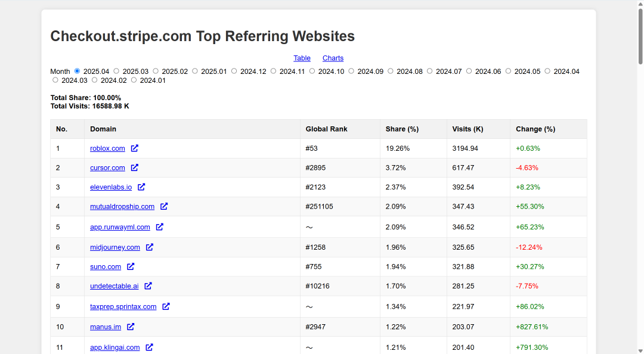Screen dimensions: 644x354
Task: Click external link icon next to elevenlabs.io
Action: (x=141, y=187)
